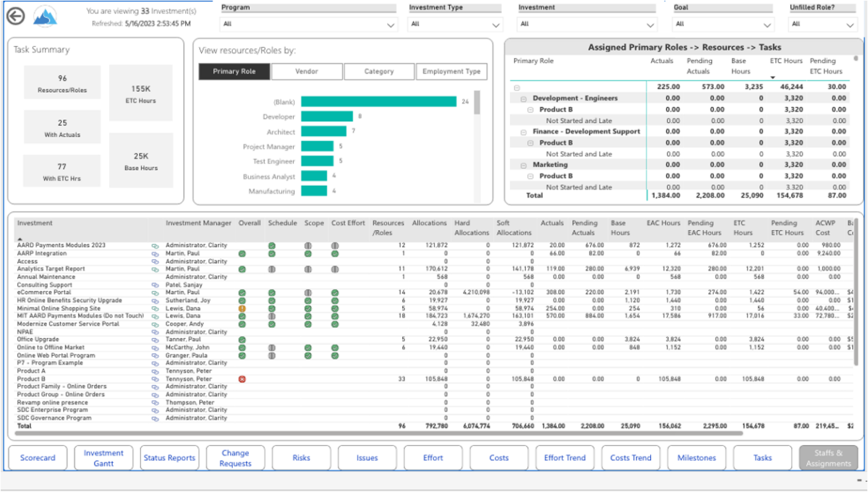868x492 pixels.
Task: Open the Tasks page
Action: point(762,458)
